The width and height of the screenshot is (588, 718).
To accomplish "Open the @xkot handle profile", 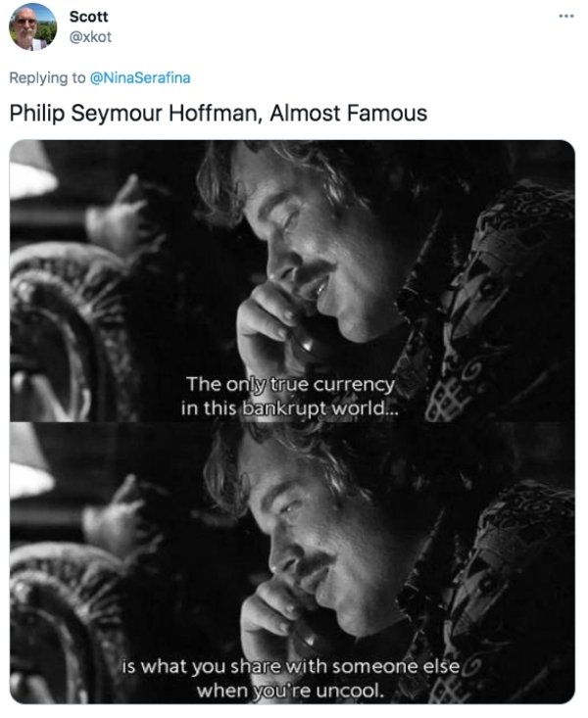I will point(90,36).
